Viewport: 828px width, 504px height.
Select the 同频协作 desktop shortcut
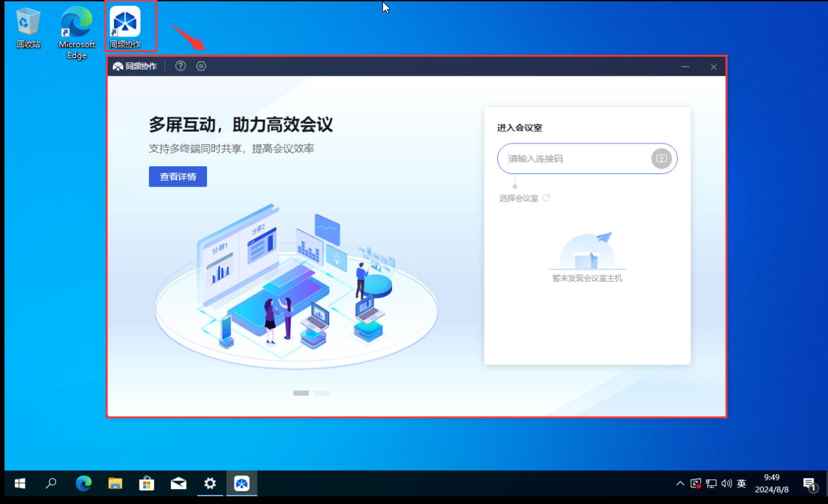click(x=125, y=27)
